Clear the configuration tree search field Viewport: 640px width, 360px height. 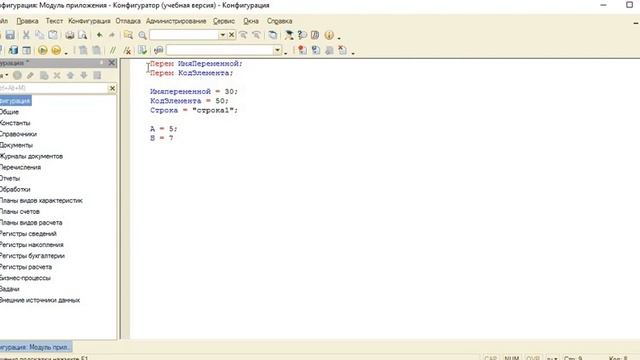(x=112, y=88)
